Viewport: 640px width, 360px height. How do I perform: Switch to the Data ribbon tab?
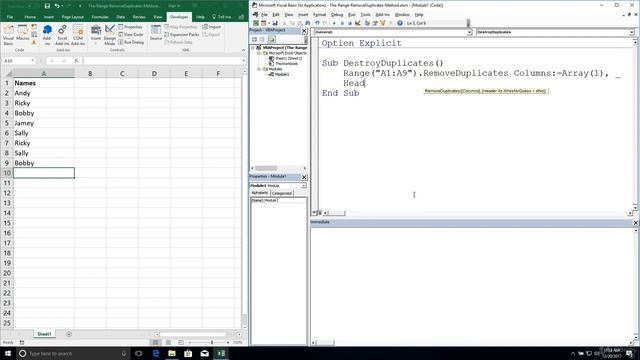tap(120, 17)
